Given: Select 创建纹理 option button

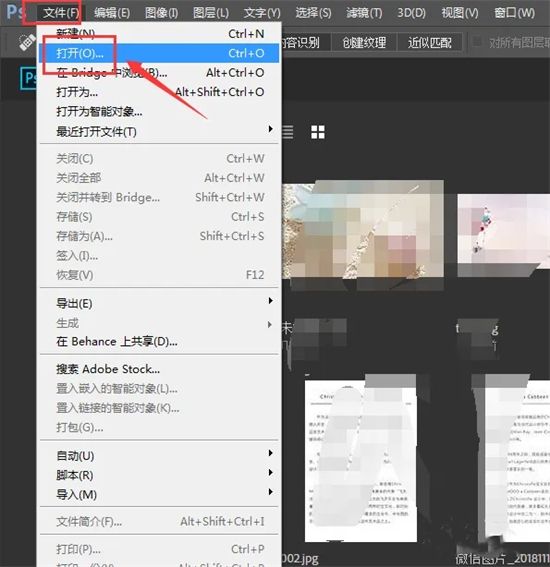Looking at the screenshot, I should click(364, 43).
